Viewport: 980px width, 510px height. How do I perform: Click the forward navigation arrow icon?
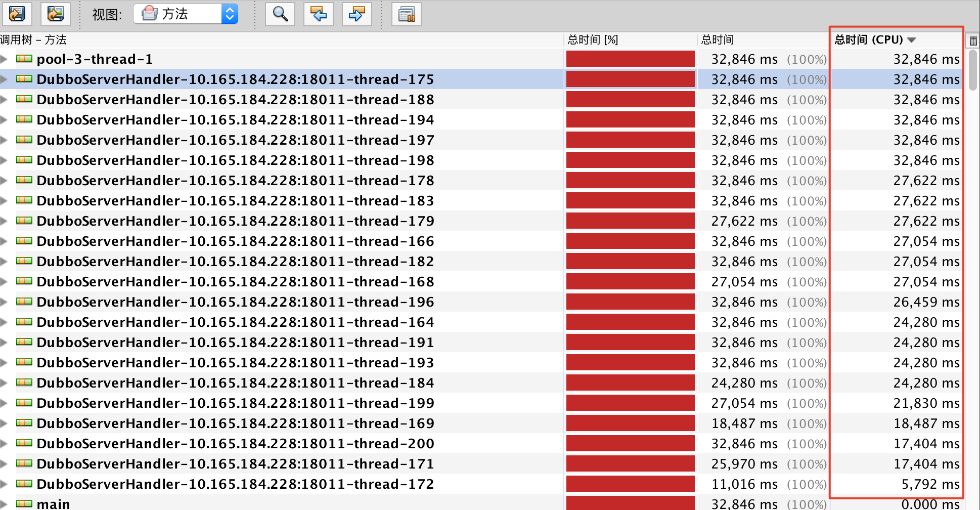tap(357, 14)
